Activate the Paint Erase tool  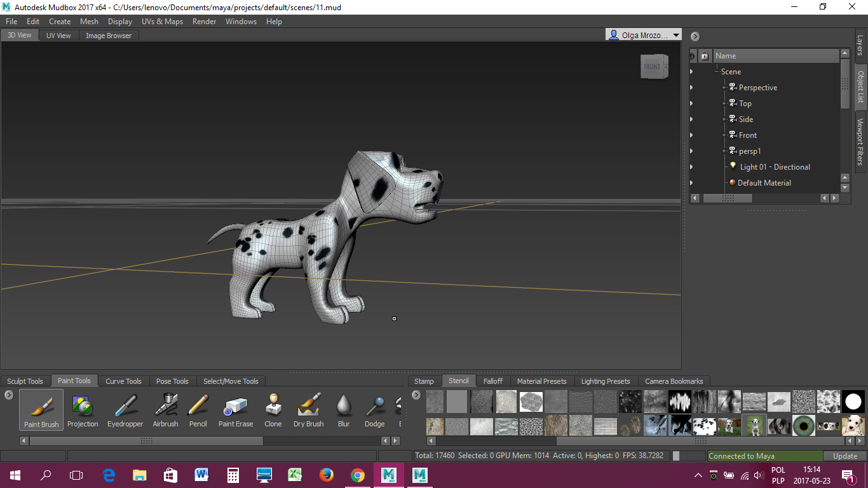(235, 409)
